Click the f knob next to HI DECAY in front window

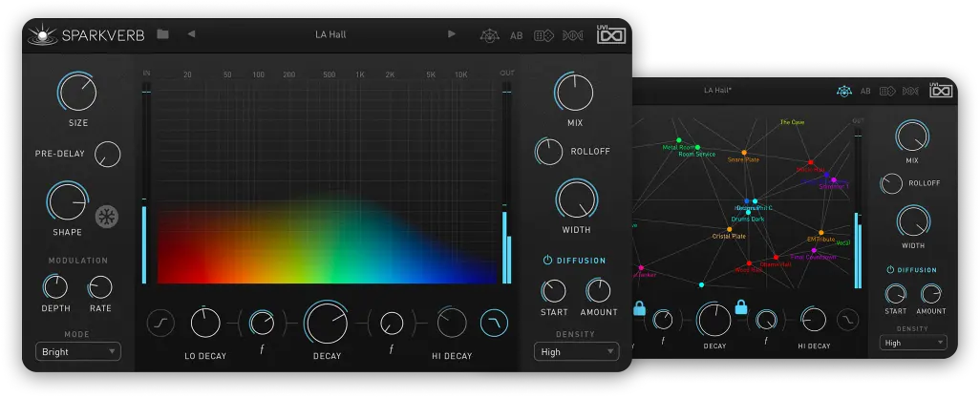coord(392,323)
